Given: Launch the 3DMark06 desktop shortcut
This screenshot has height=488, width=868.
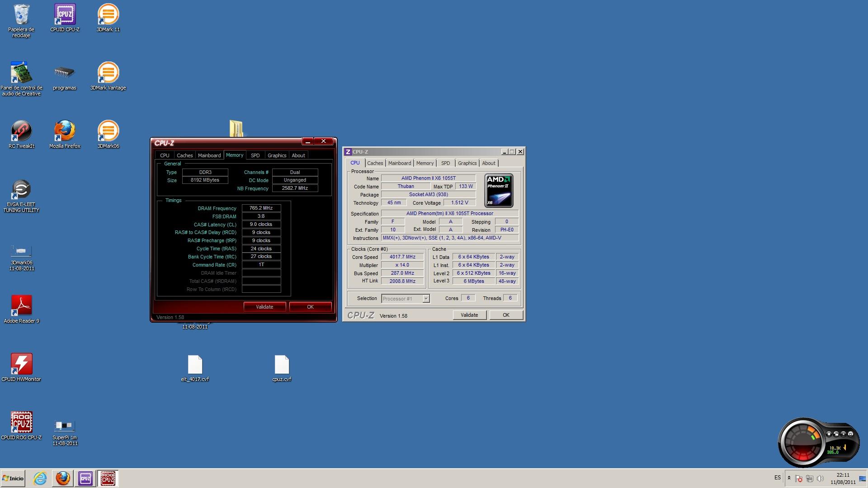Looking at the screenshot, I should (108, 135).
